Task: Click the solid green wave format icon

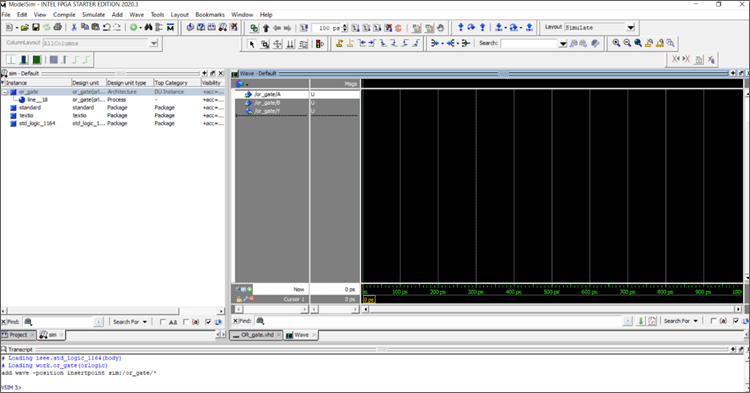Action: point(36,60)
